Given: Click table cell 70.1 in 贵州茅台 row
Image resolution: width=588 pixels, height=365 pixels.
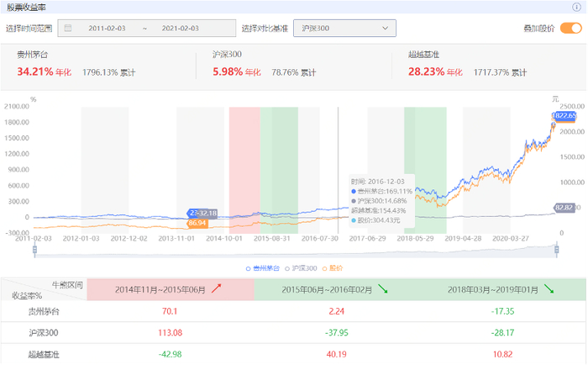Looking at the screenshot, I should click(x=170, y=311).
